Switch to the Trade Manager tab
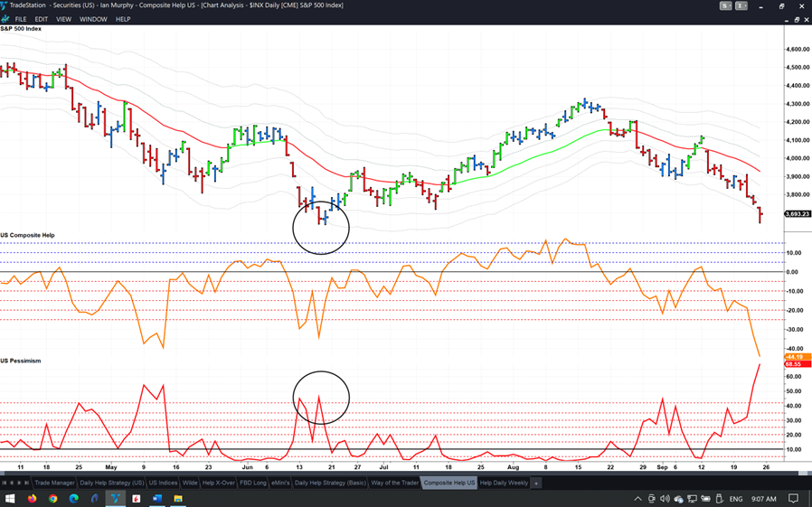Viewport: 812px width, 507px height. [54, 484]
